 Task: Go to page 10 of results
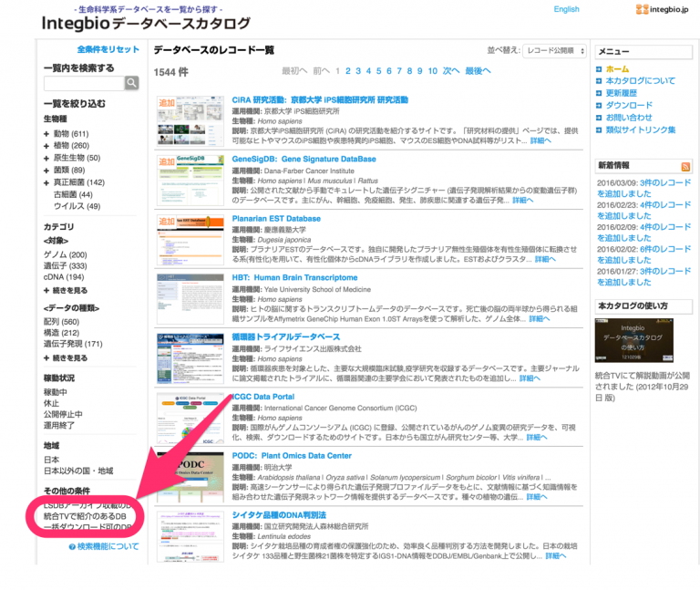(433, 71)
